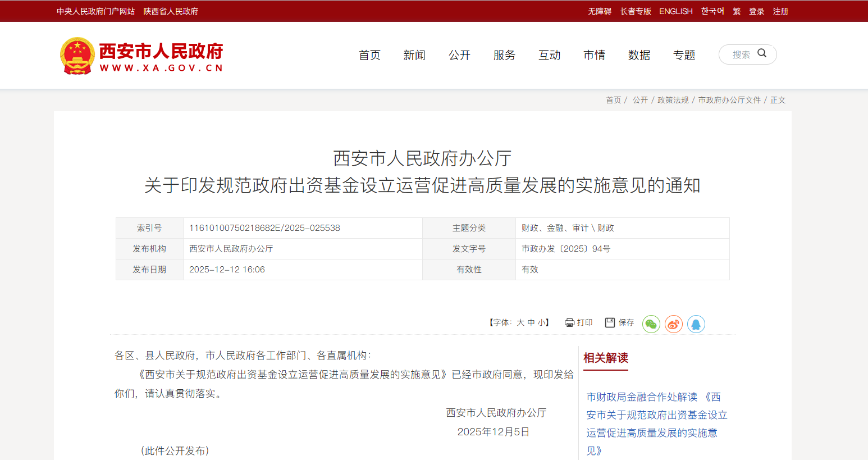Go to 新闻 in main navigation
This screenshot has height=460, width=868.
coord(414,55)
